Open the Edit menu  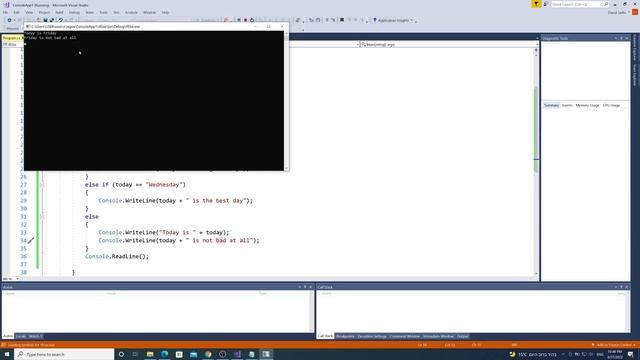click(x=17, y=13)
